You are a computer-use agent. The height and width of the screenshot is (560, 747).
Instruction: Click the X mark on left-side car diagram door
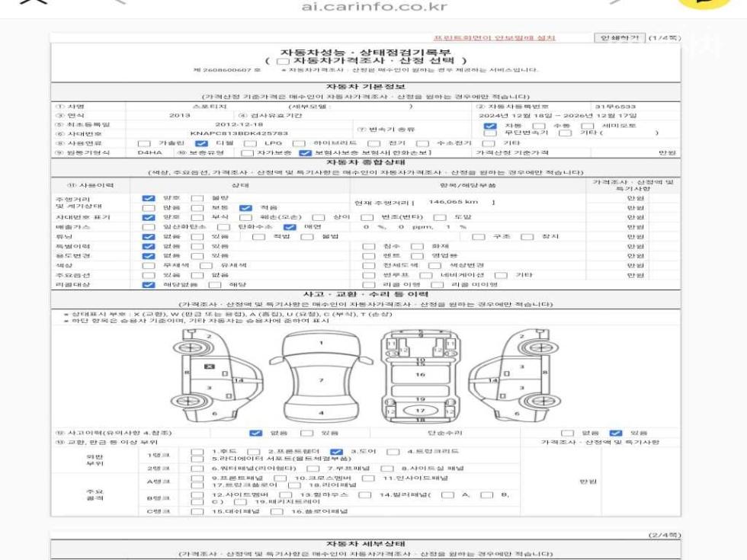point(209,366)
